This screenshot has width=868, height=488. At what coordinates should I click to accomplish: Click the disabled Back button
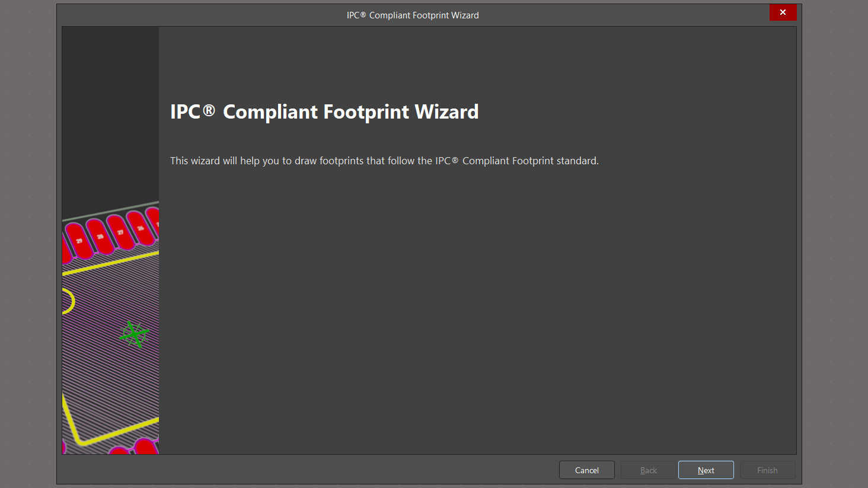point(649,470)
